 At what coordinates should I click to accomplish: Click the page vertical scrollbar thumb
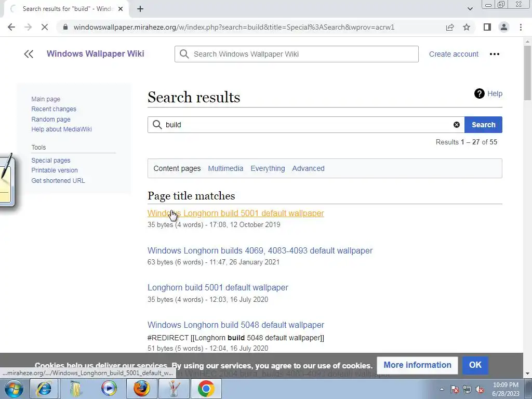[x=527, y=73]
